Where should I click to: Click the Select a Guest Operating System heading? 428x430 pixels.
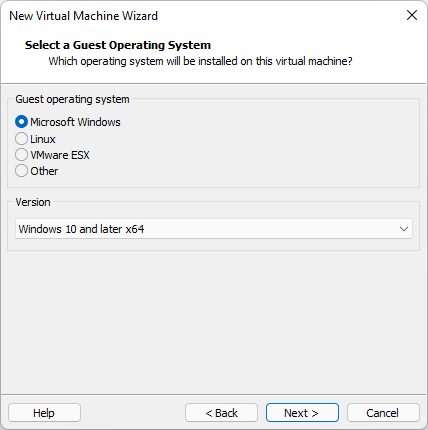coord(118,45)
